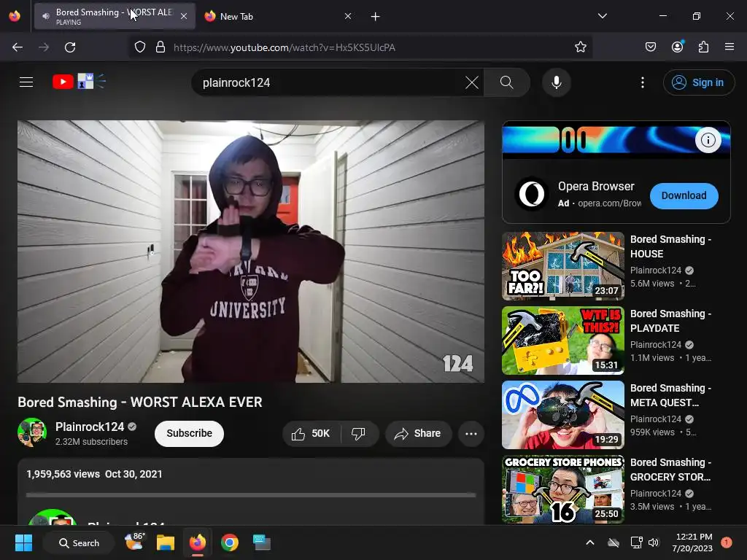Click the Firefox taskbar icon
This screenshot has width=747, height=560.
[x=198, y=542]
